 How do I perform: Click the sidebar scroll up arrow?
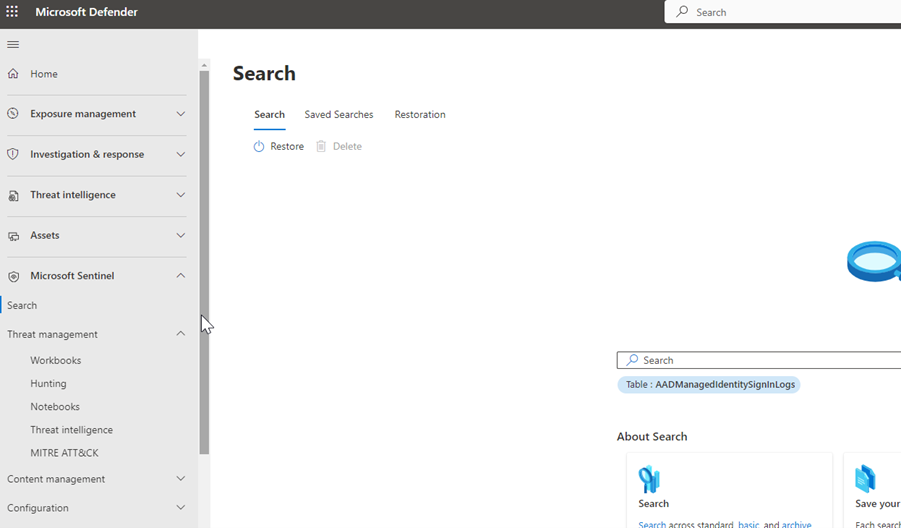pos(204,65)
